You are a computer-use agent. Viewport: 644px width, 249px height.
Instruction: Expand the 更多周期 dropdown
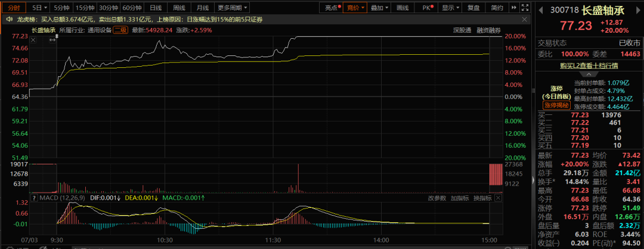click(x=233, y=7)
